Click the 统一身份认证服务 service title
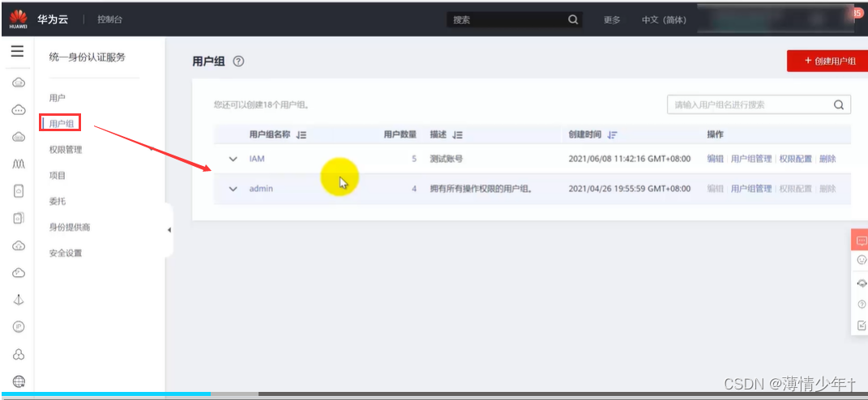 [x=87, y=57]
